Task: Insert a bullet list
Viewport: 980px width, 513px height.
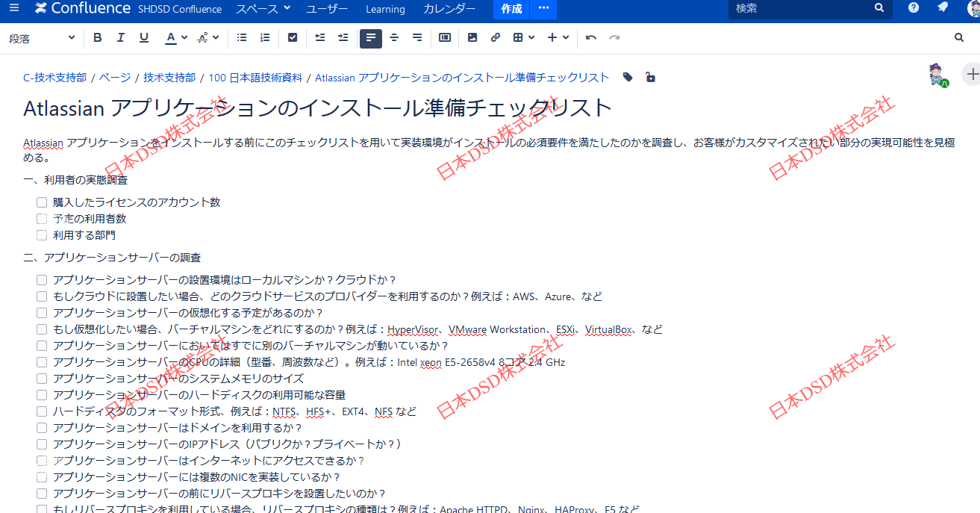Action: tap(242, 37)
